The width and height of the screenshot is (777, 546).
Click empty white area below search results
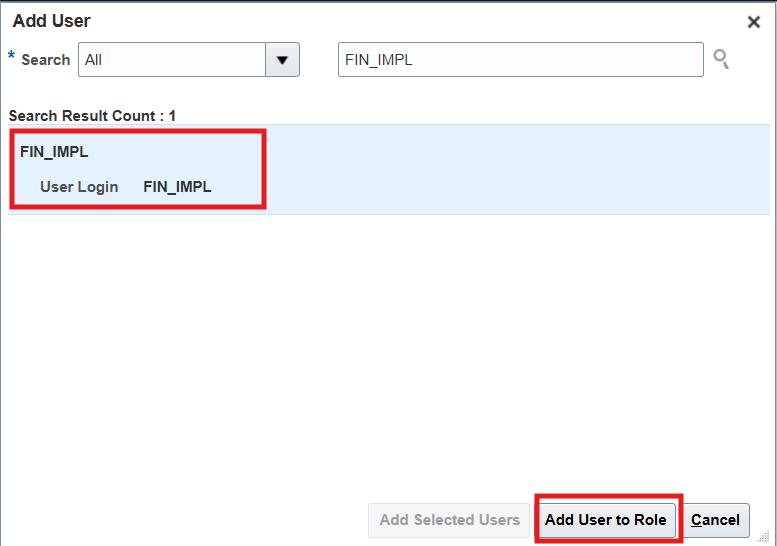click(x=388, y=350)
